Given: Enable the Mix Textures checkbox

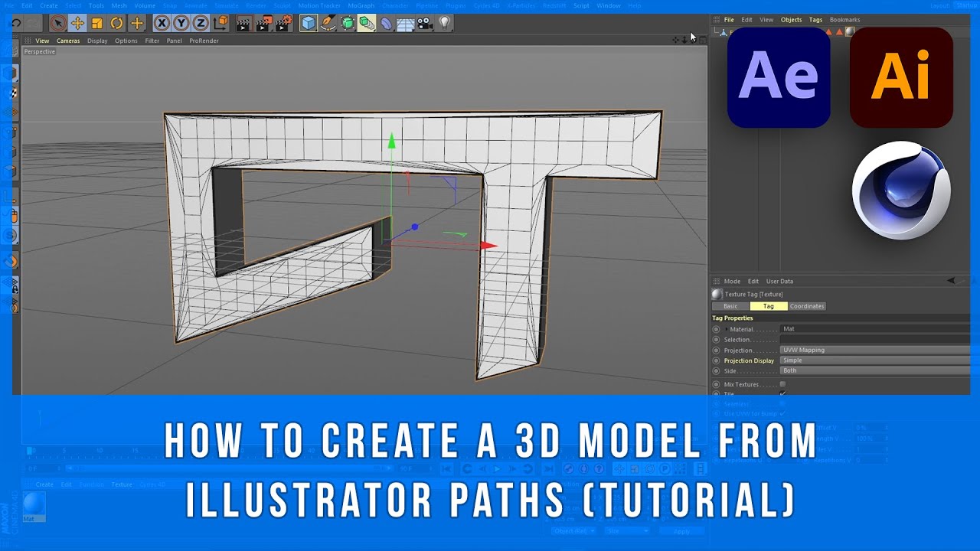Looking at the screenshot, I should (x=782, y=384).
